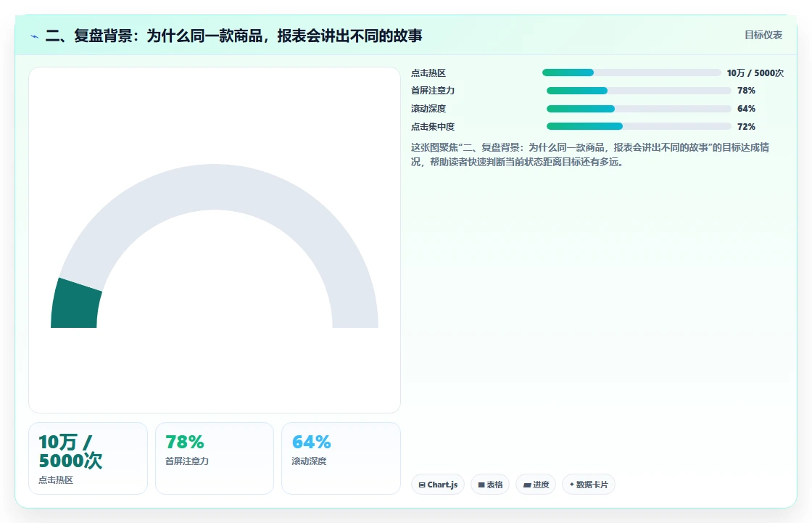Click the 进度 tag chip
Image resolution: width=812 pixels, height=523 pixels.
point(536,485)
